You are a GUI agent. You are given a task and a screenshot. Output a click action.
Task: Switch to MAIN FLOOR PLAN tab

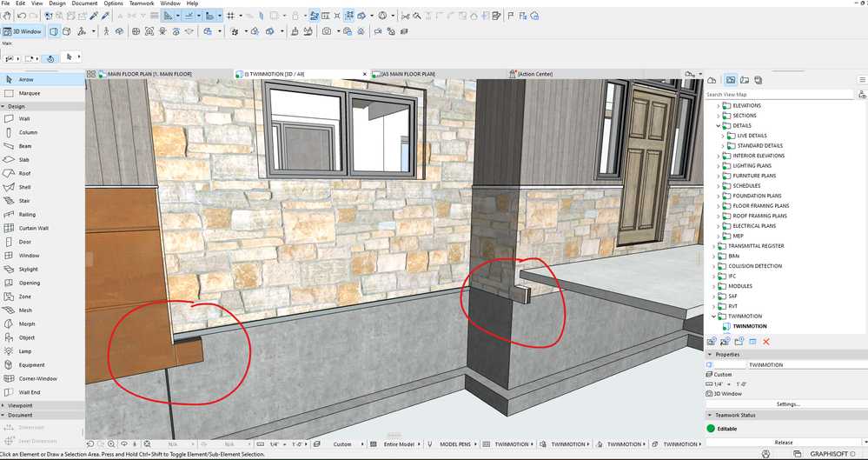(x=149, y=74)
